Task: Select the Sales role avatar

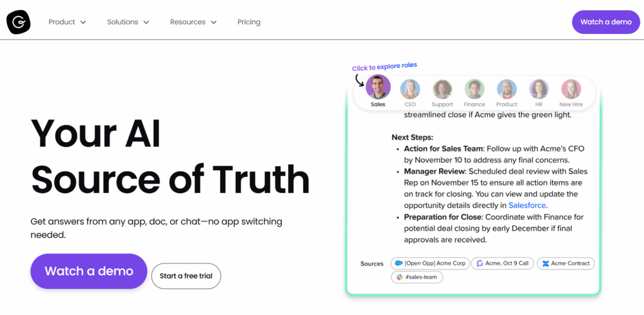Action: (x=378, y=87)
